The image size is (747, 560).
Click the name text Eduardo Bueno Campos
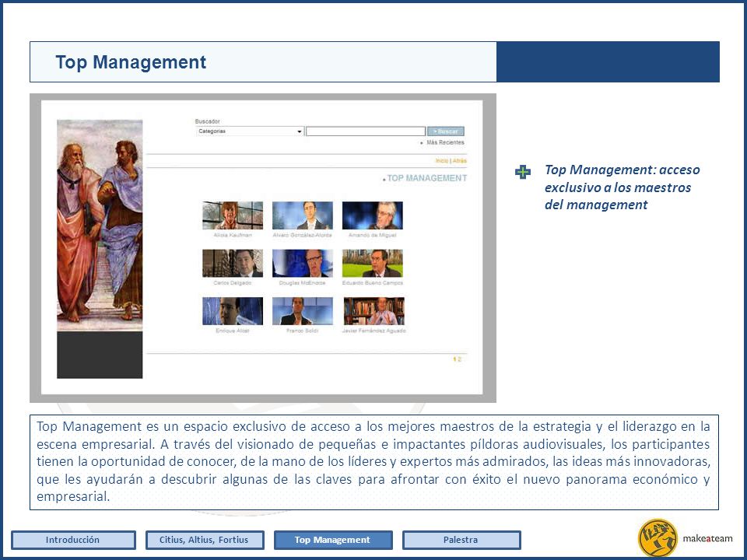tap(373, 283)
